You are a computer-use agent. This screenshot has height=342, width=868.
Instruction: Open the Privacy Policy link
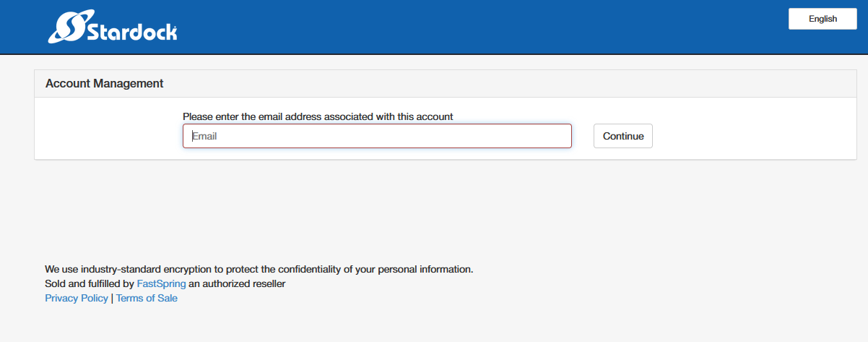point(77,298)
